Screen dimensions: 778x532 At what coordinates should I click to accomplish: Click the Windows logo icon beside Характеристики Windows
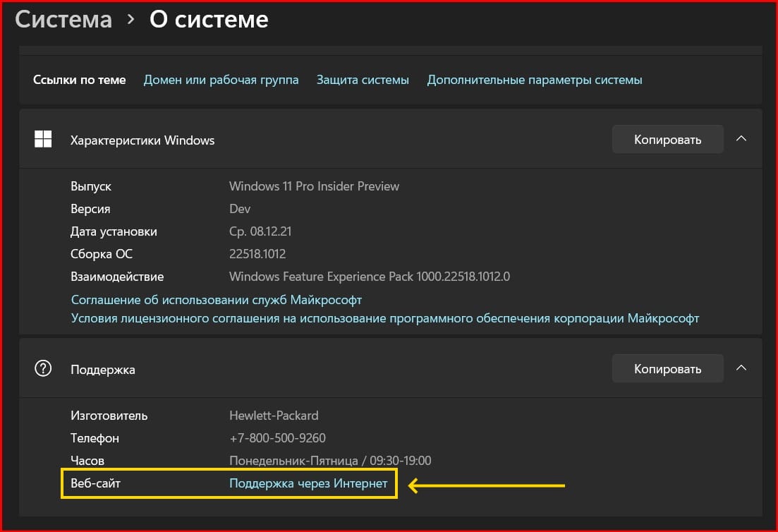[x=43, y=139]
